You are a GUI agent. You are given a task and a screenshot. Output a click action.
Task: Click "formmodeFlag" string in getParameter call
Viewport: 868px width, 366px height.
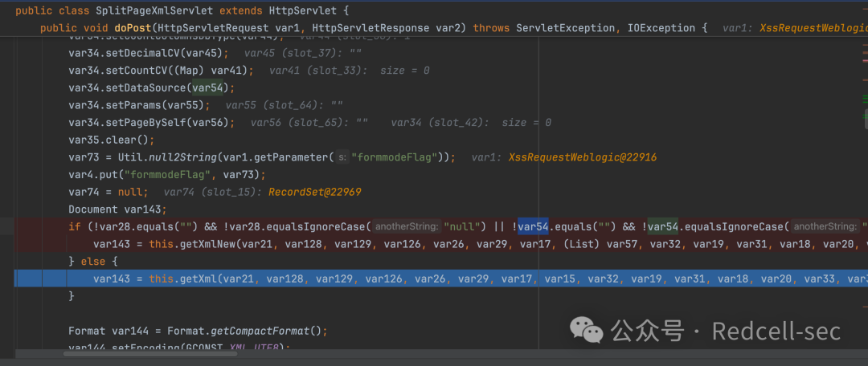click(394, 157)
